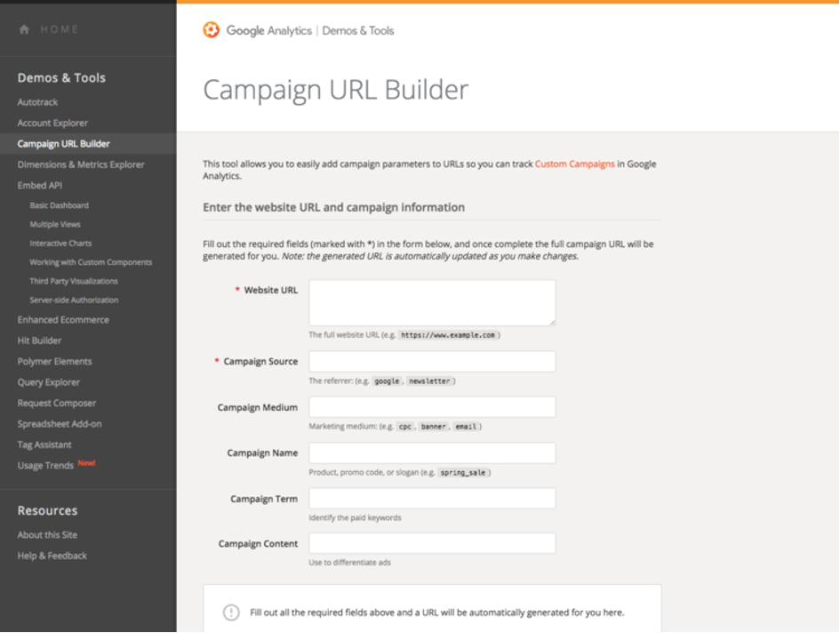Expand the Embed API section
Screen dimensions: 840x633
pos(39,186)
